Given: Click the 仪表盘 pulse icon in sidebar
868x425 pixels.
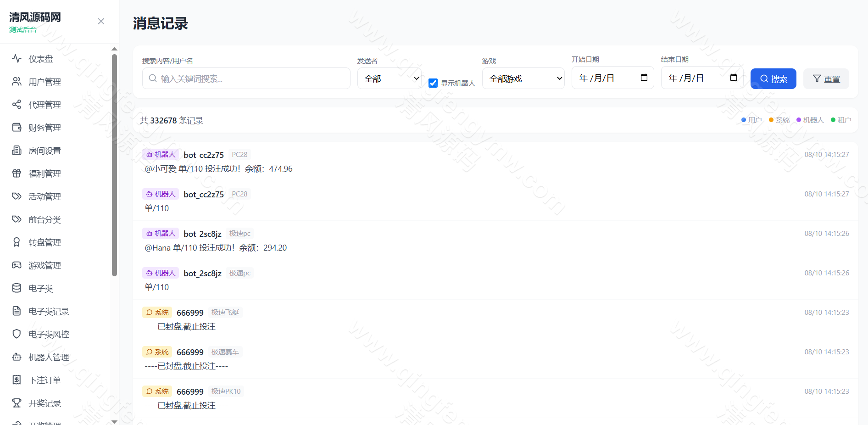Looking at the screenshot, I should (x=17, y=59).
